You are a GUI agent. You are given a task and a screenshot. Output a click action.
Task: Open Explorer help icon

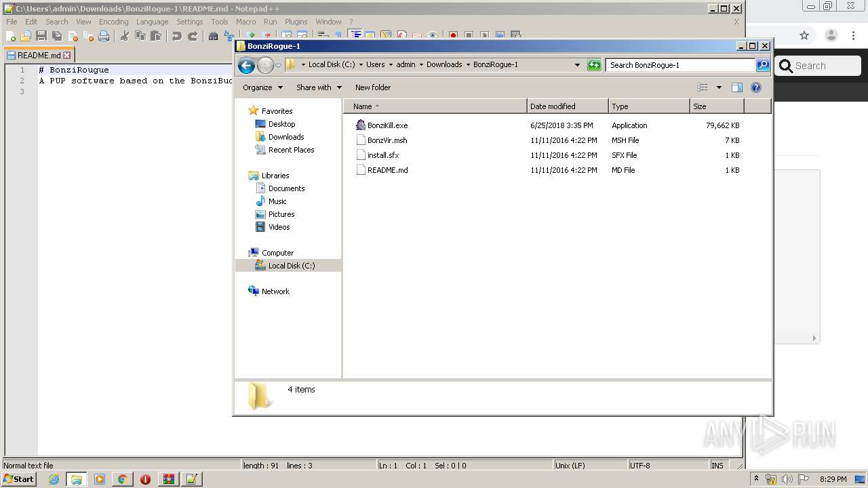point(756,87)
